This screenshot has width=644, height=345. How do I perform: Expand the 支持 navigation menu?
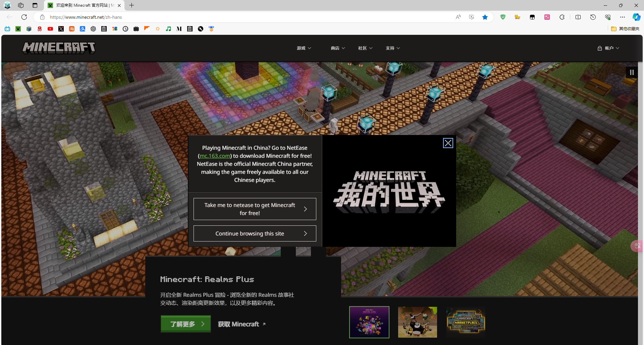coord(393,48)
